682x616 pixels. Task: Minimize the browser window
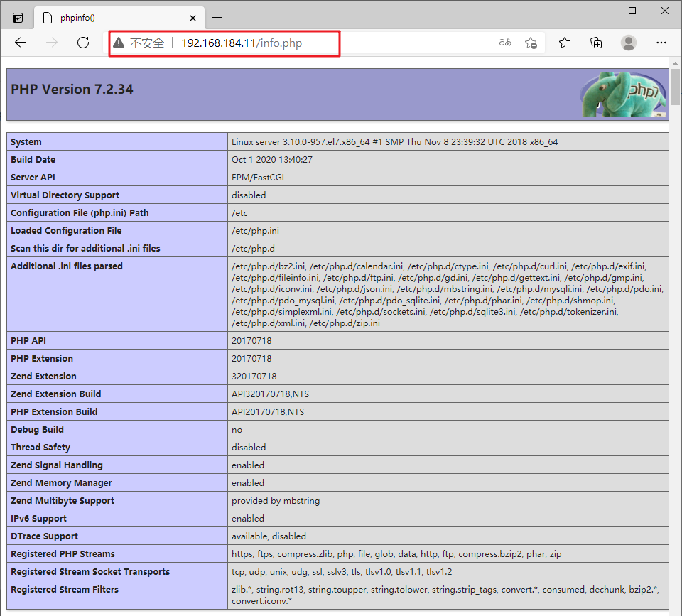[x=600, y=11]
